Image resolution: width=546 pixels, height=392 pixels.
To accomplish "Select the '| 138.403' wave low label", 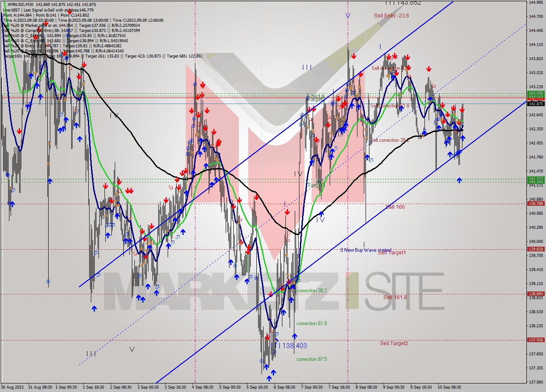I will coord(292,346).
